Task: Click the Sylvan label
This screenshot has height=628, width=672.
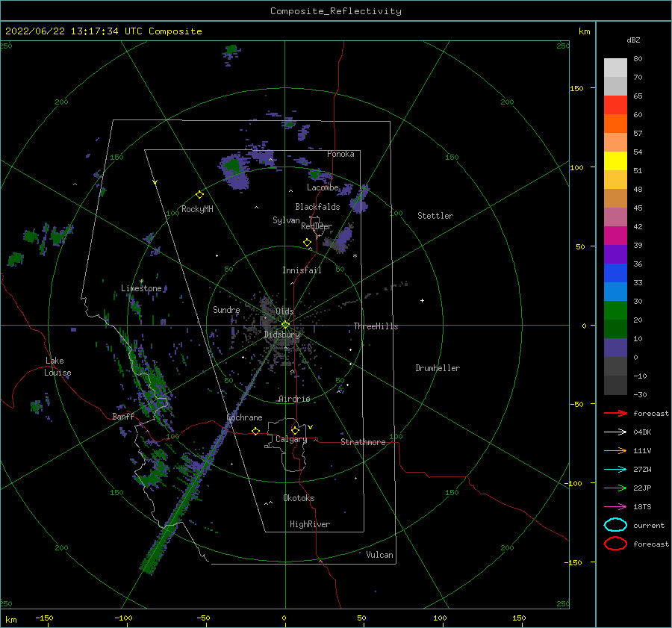Action: 286,220
